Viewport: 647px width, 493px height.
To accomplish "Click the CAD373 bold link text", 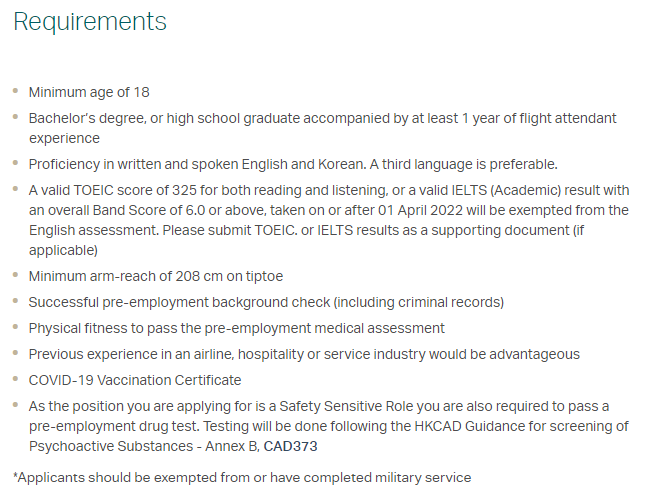I will (x=290, y=446).
